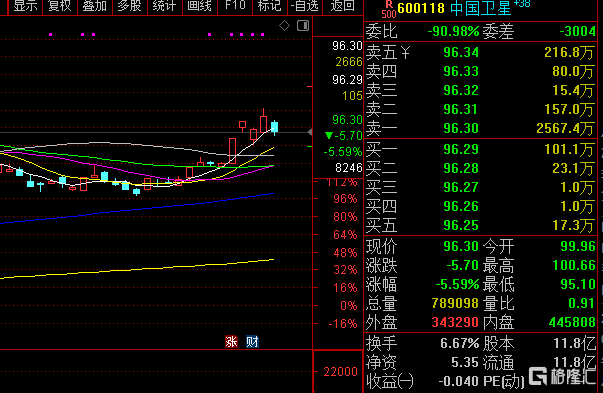Select 量比 value 0.91
The width and height of the screenshot is (603, 393).
click(x=581, y=303)
